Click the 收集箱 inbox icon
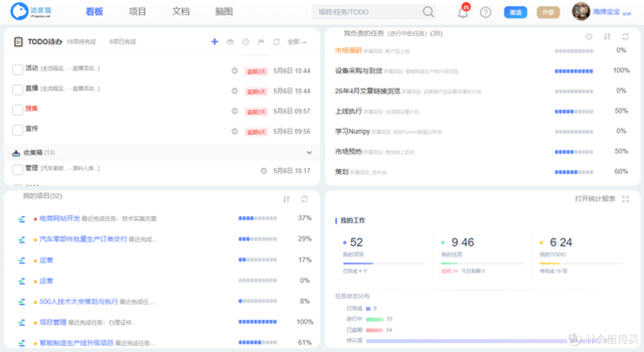Image resolution: width=644 pixels, height=352 pixels. click(16, 153)
